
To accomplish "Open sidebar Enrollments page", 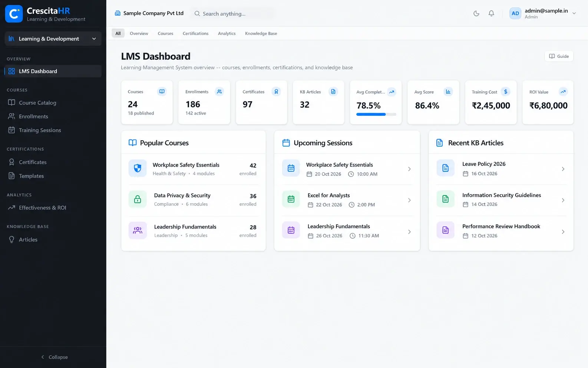I will [53, 116].
